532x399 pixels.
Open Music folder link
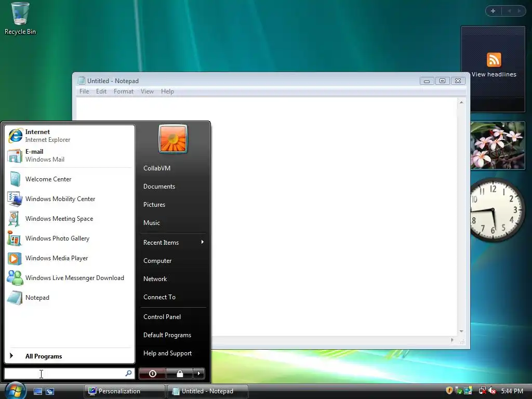[x=174, y=222]
